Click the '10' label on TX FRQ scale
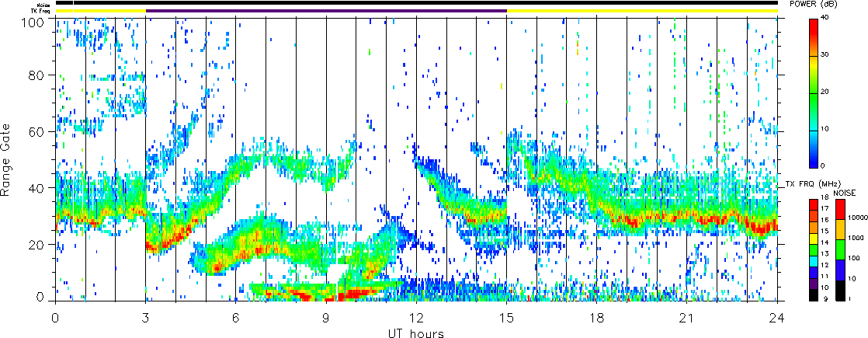This screenshot has height=338, width=868. tap(825, 287)
